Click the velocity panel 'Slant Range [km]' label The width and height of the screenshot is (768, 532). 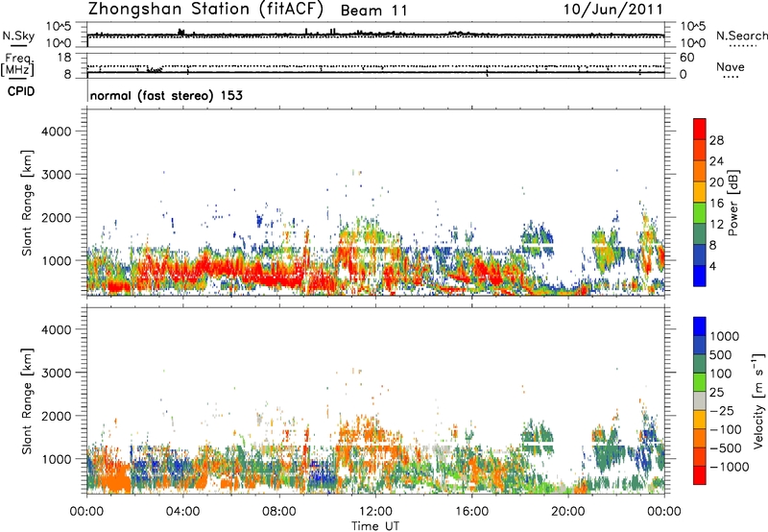point(27,401)
